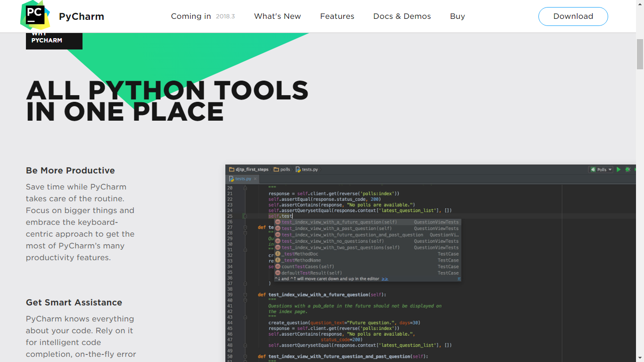Choose _testMethodDoc in the completion list
Image resolution: width=644 pixels, height=362 pixels.
(x=300, y=254)
